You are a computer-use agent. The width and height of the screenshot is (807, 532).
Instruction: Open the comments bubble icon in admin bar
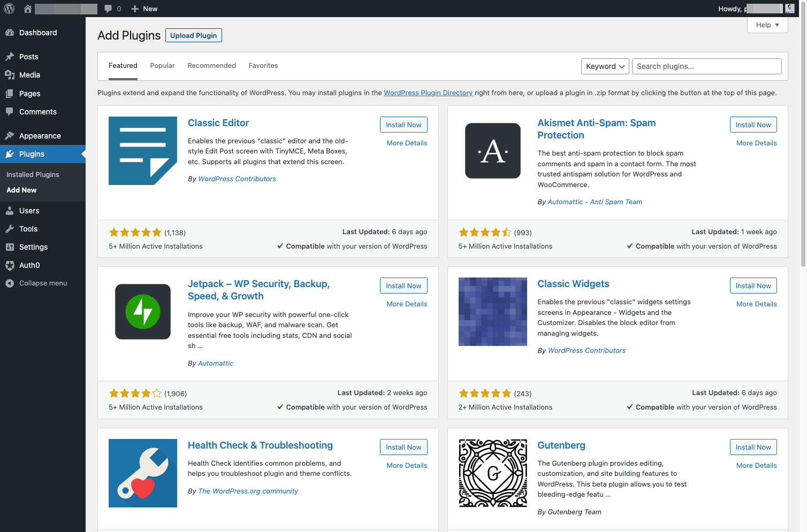coord(108,9)
